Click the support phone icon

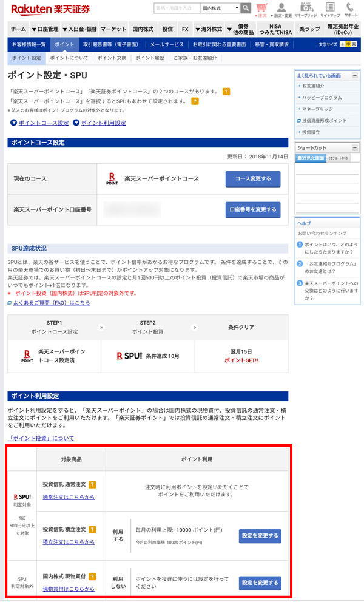(351, 9)
